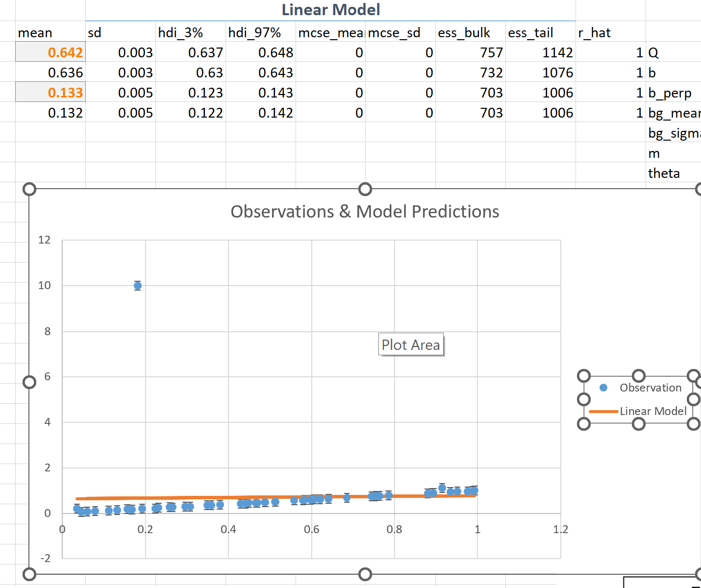The image size is (701, 588).
Task: Click the top-center chart resize handle
Action: (x=365, y=189)
